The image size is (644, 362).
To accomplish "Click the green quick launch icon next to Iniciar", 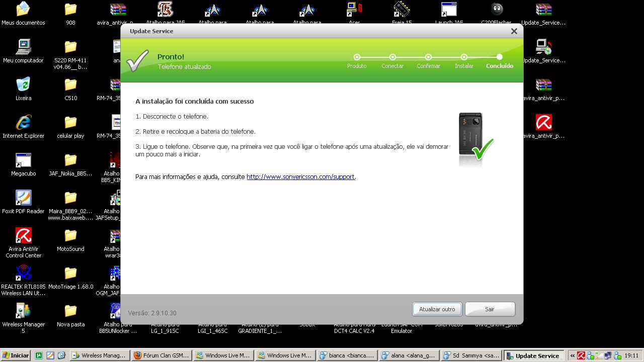I will click(39, 355).
